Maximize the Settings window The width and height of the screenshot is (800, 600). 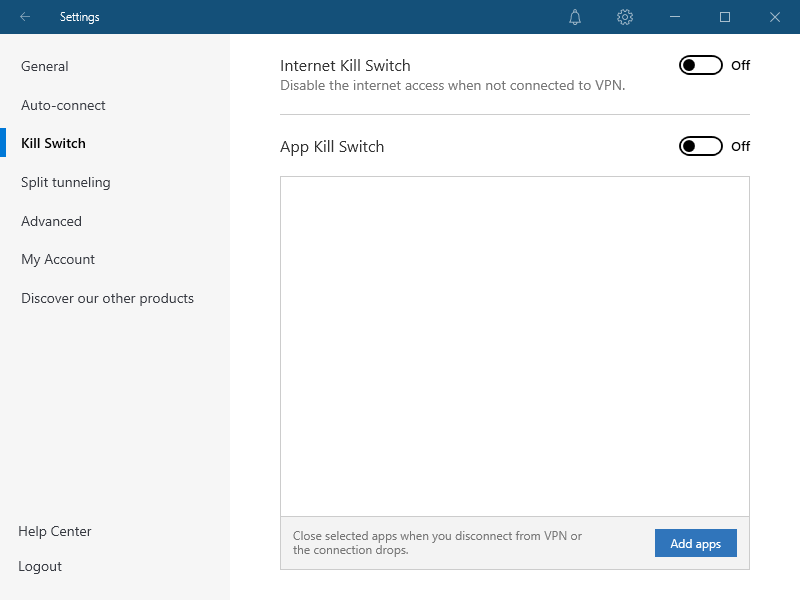tap(725, 17)
